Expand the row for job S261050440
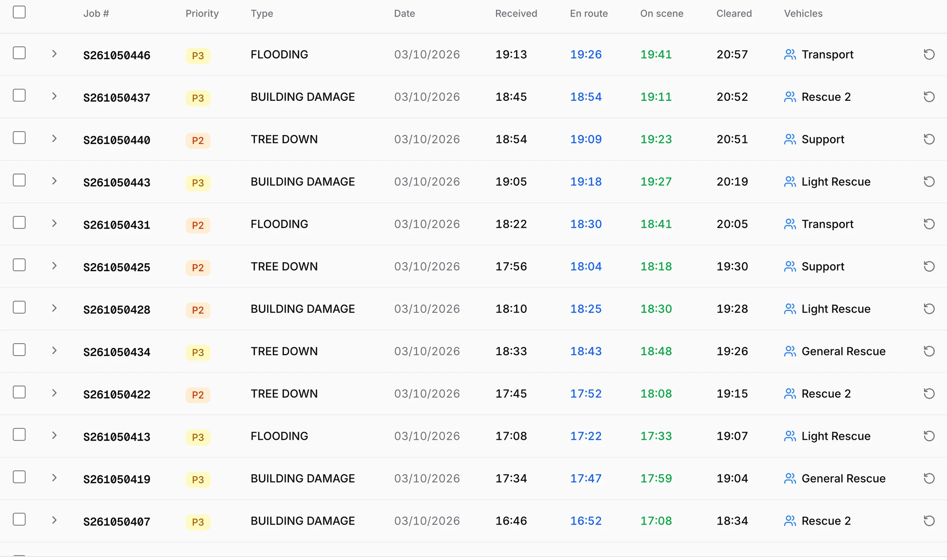 (54, 139)
